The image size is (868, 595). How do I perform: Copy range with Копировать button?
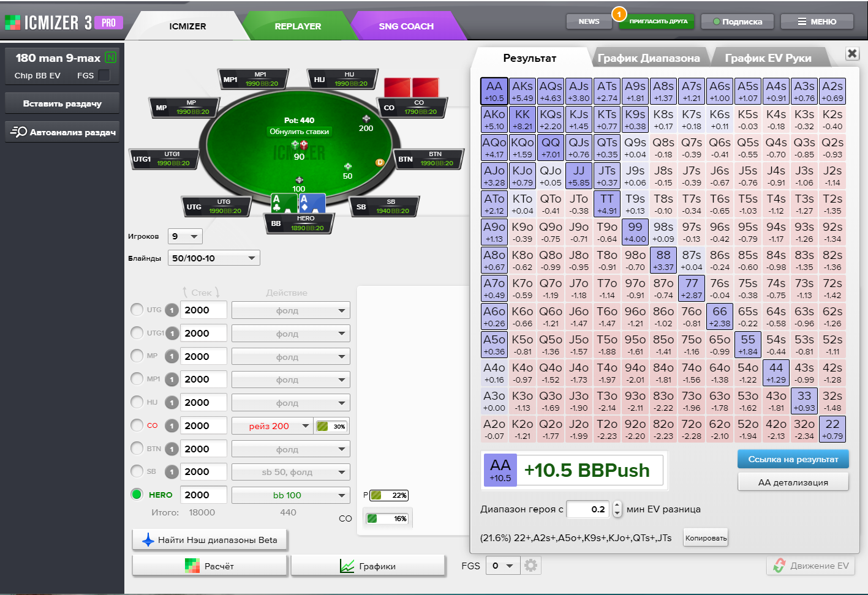(x=706, y=538)
